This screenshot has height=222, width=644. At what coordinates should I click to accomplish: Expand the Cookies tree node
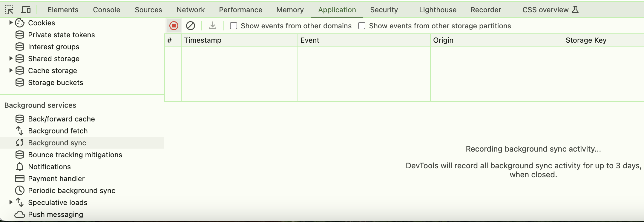[x=11, y=23]
